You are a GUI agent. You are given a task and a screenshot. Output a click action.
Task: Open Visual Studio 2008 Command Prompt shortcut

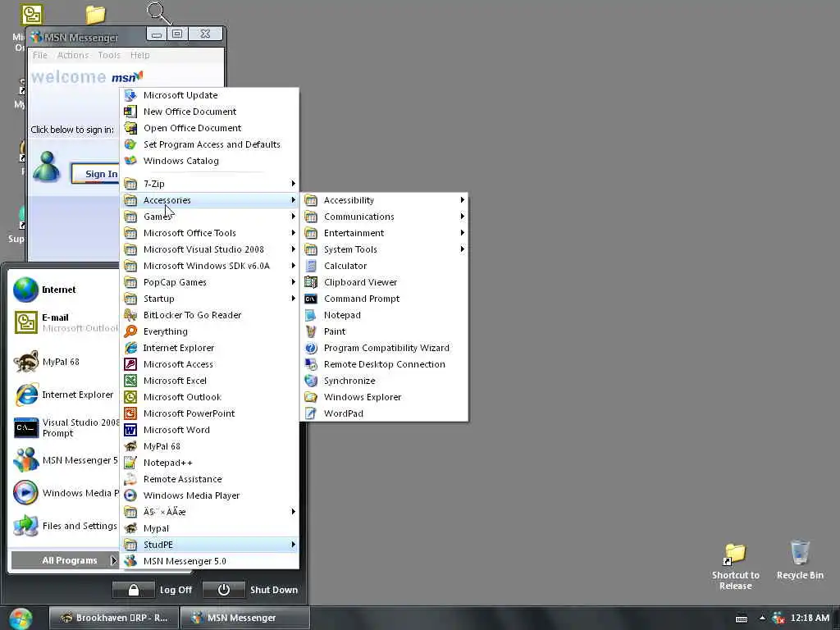point(66,428)
